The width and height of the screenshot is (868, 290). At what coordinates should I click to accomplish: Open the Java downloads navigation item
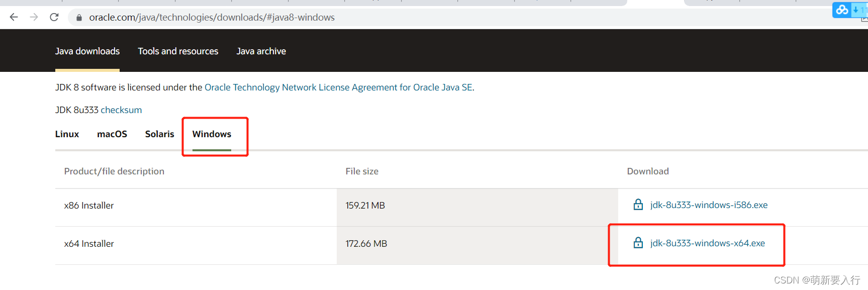point(87,51)
